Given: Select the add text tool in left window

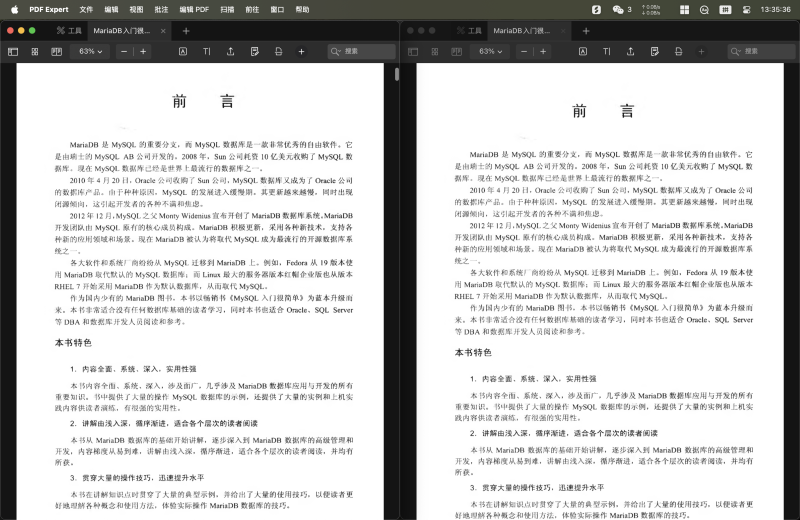Looking at the screenshot, I should [207, 51].
